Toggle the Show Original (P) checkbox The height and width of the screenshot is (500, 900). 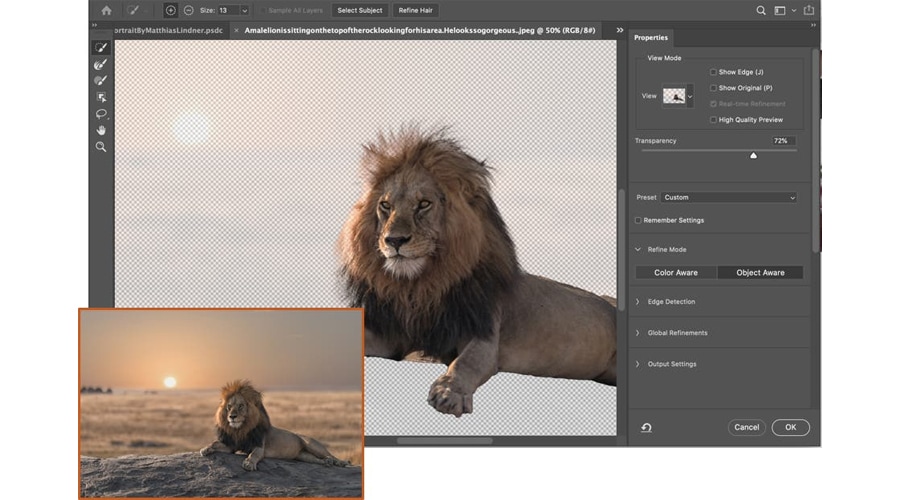click(x=713, y=88)
